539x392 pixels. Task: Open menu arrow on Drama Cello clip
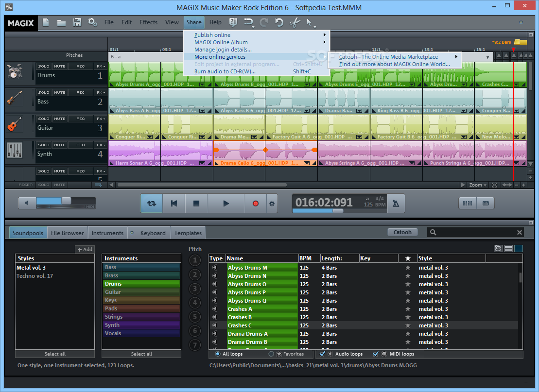pos(307,163)
